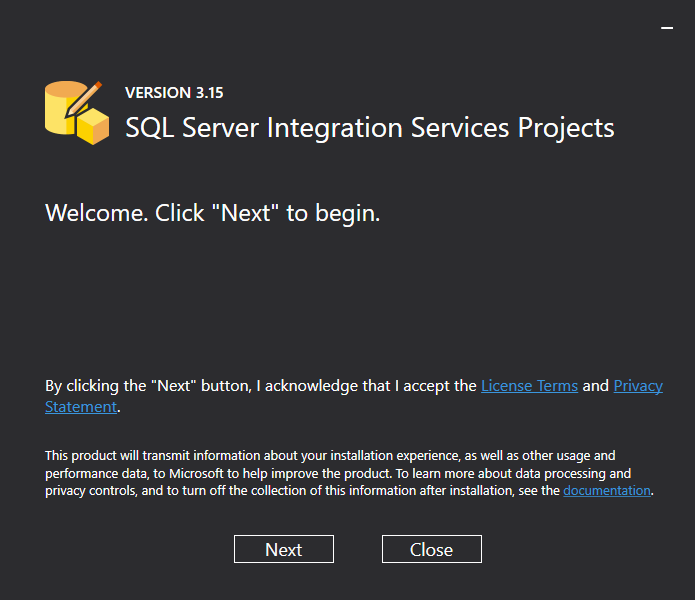695x600 pixels.
Task: Select the VERSION 3.15 label
Action: point(174,93)
